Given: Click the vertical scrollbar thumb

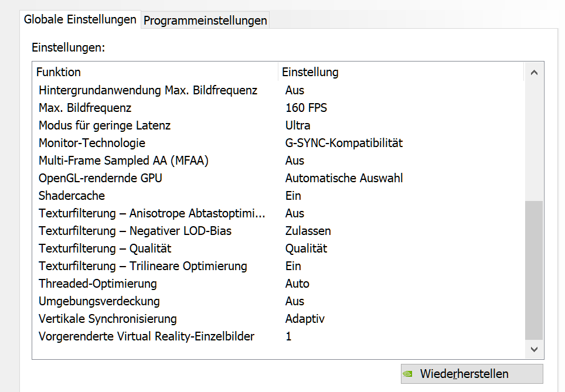Looking at the screenshot, I should (534, 270).
